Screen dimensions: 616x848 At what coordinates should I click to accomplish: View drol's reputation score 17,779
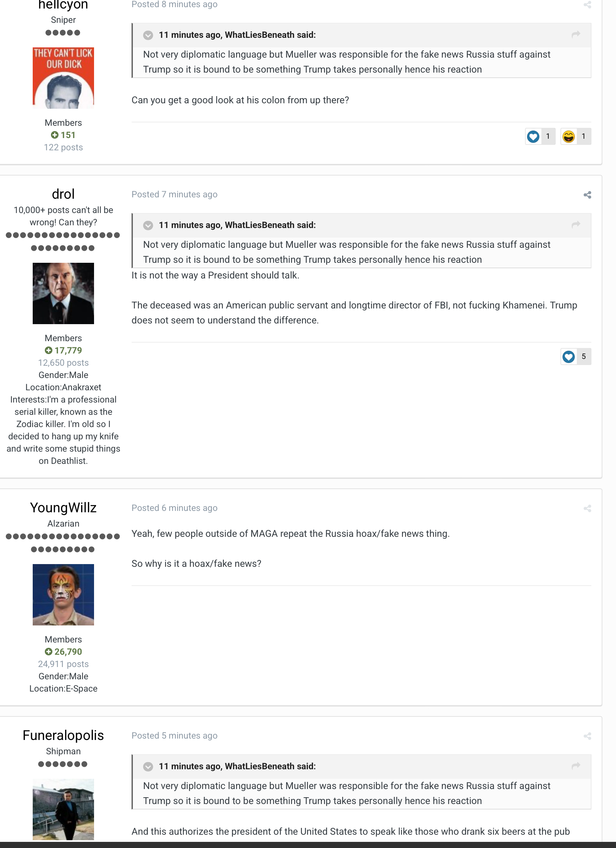coord(63,350)
